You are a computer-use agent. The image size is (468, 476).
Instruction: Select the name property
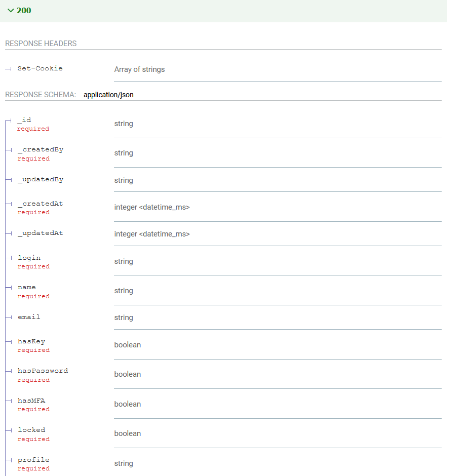point(27,287)
